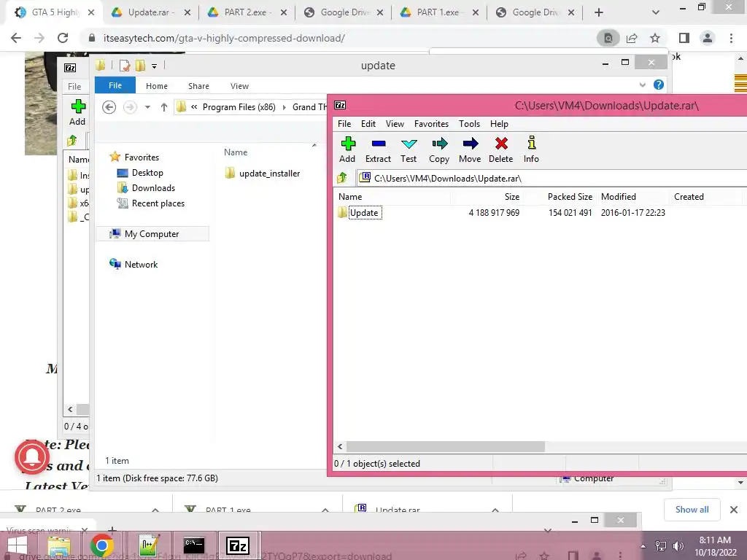
Task: Click Explorer back navigation arrow
Action: 109,107
